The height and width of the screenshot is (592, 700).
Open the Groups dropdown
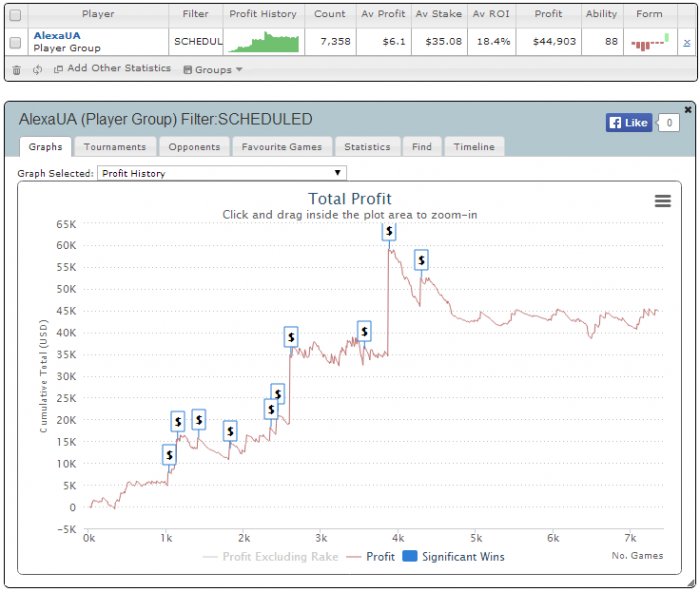pyautogui.click(x=213, y=70)
